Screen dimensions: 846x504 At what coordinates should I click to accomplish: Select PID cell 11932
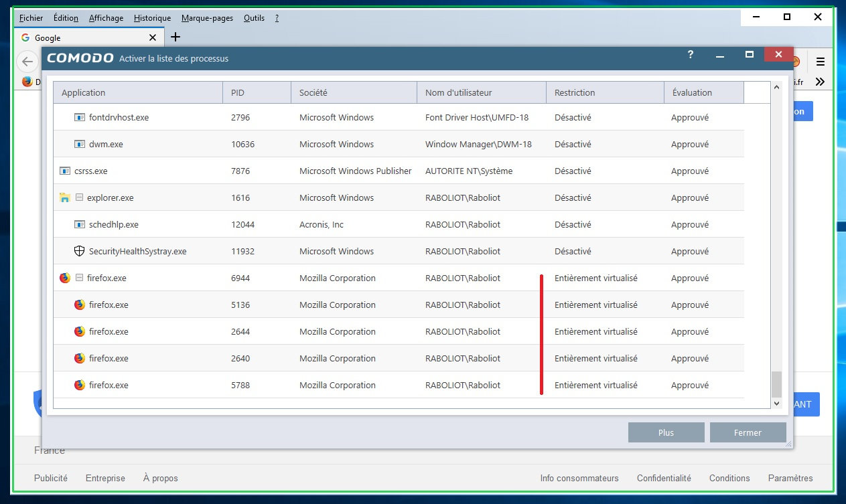pyautogui.click(x=242, y=251)
